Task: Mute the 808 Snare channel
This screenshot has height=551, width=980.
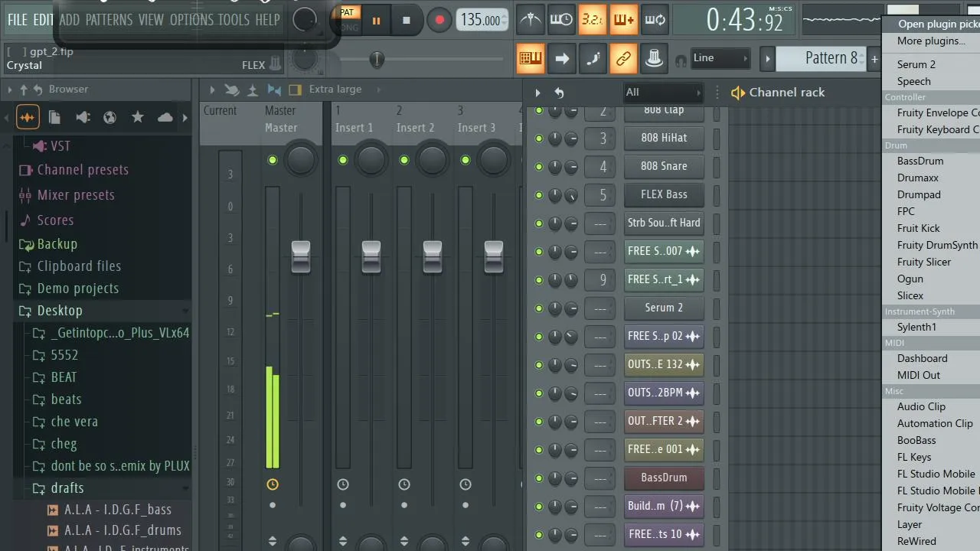Action: [x=539, y=167]
